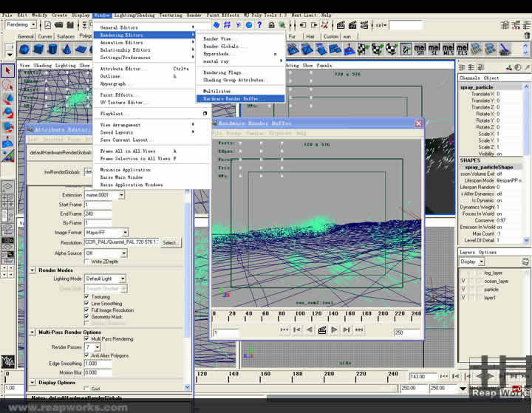Toggle the Texturing checkbox
Screen dimensions: 532x413
coord(86,296)
